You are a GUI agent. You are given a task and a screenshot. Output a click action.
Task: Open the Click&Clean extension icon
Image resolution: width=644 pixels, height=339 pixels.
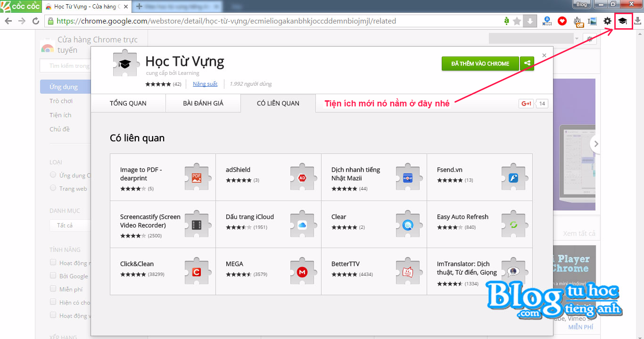(x=197, y=271)
